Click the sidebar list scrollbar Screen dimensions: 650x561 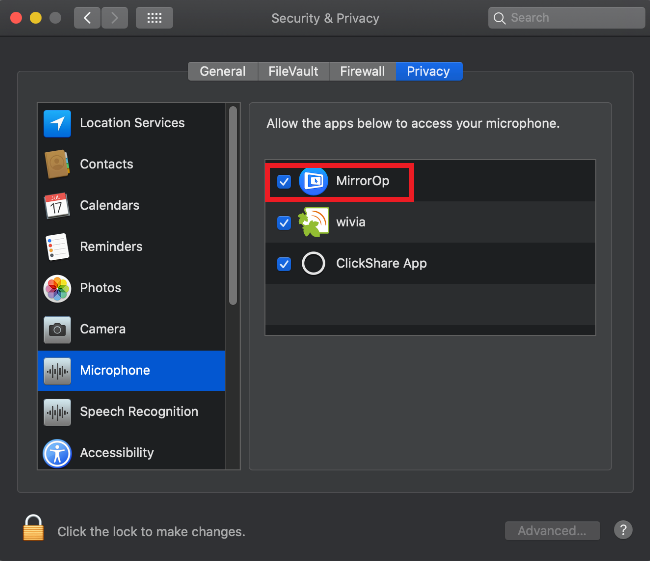click(233, 205)
